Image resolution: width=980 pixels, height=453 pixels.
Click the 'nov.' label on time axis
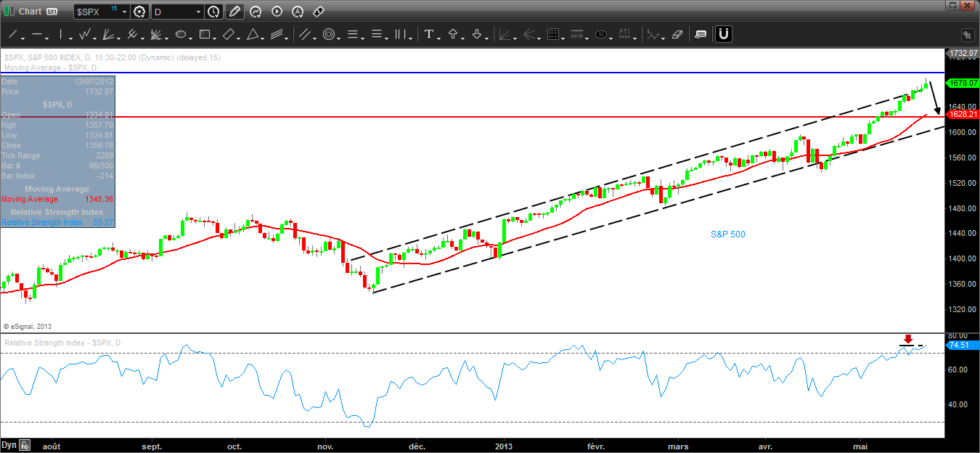[x=326, y=446]
